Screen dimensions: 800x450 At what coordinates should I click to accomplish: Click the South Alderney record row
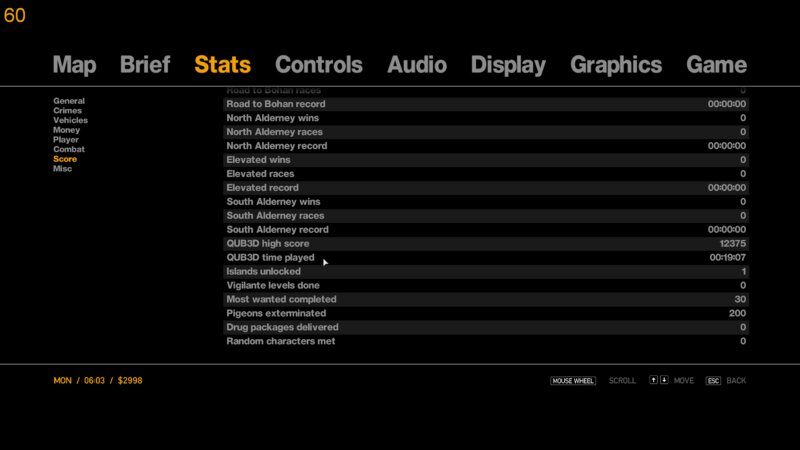coord(486,230)
